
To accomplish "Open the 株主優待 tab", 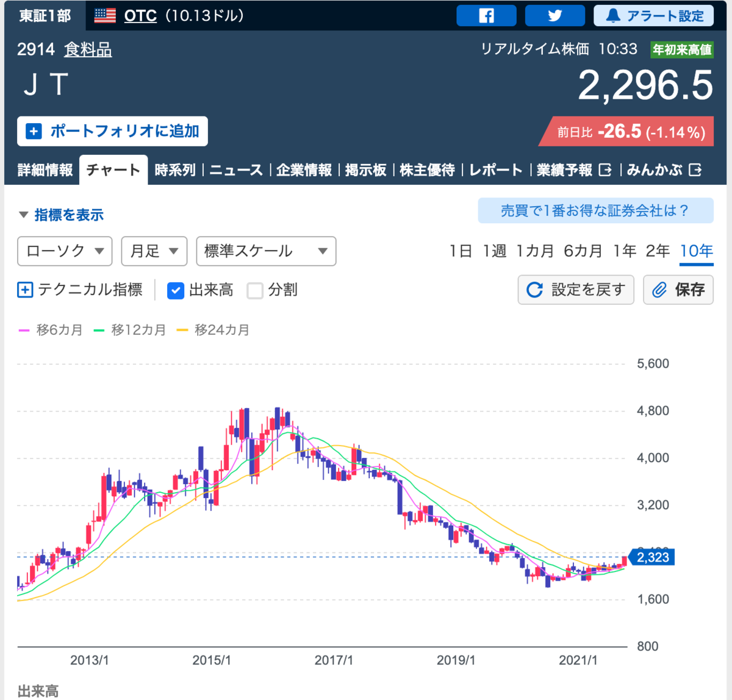I will click(427, 170).
